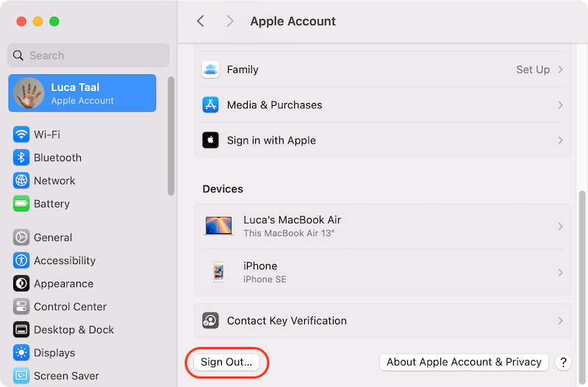Click the Screen Saver icon
The width and height of the screenshot is (588, 387).
pyautogui.click(x=21, y=376)
